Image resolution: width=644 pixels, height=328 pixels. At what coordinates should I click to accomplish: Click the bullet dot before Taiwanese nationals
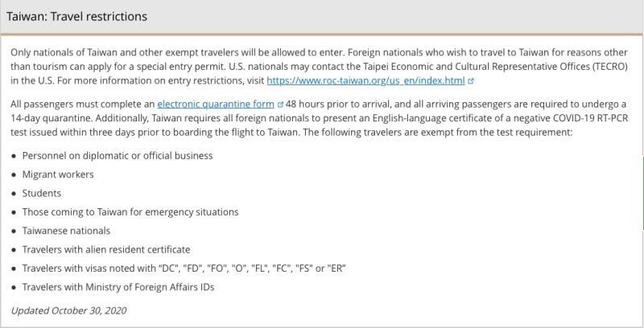14,232
